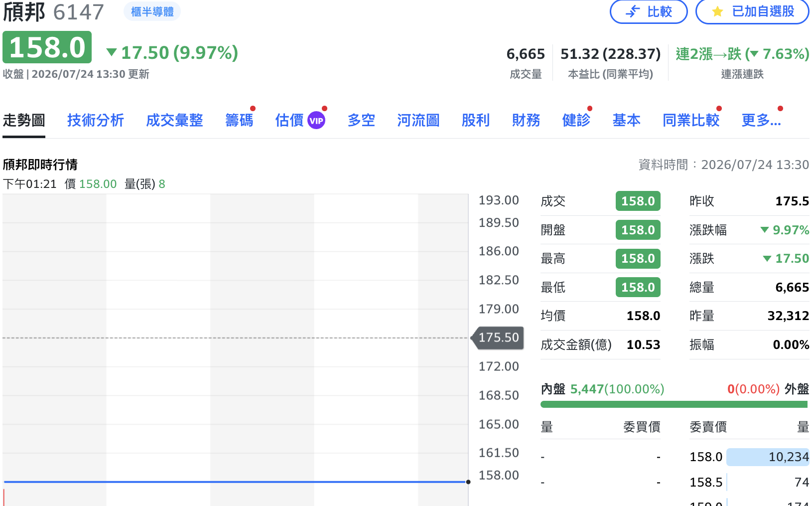Click the 振幅 0.00% value
Viewport: 812px width, 506px height.
(x=791, y=344)
